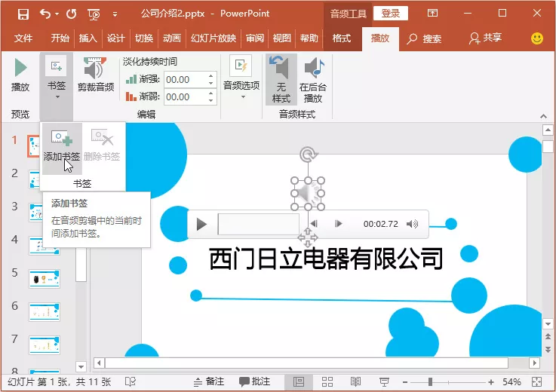The width and height of the screenshot is (556, 392).
Task: Switch to Normal view icon
Action: point(299,381)
